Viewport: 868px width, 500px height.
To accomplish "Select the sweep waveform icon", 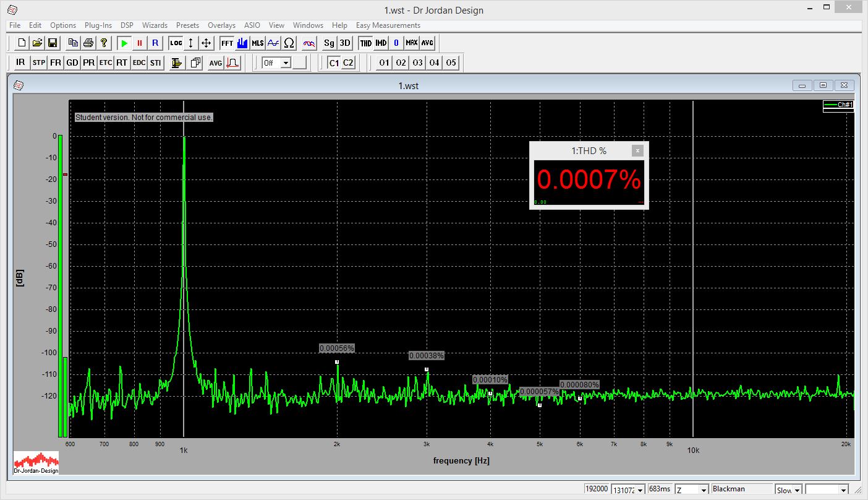I will 273,43.
